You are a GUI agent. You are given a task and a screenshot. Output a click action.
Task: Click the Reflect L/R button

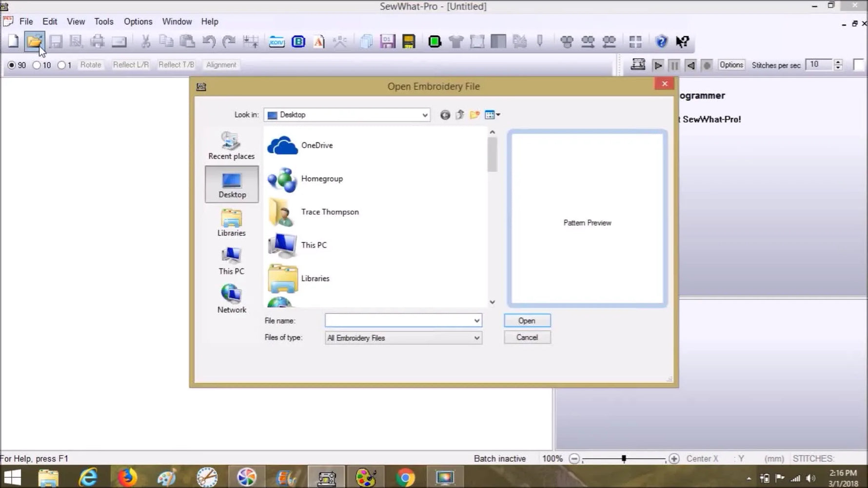point(131,65)
